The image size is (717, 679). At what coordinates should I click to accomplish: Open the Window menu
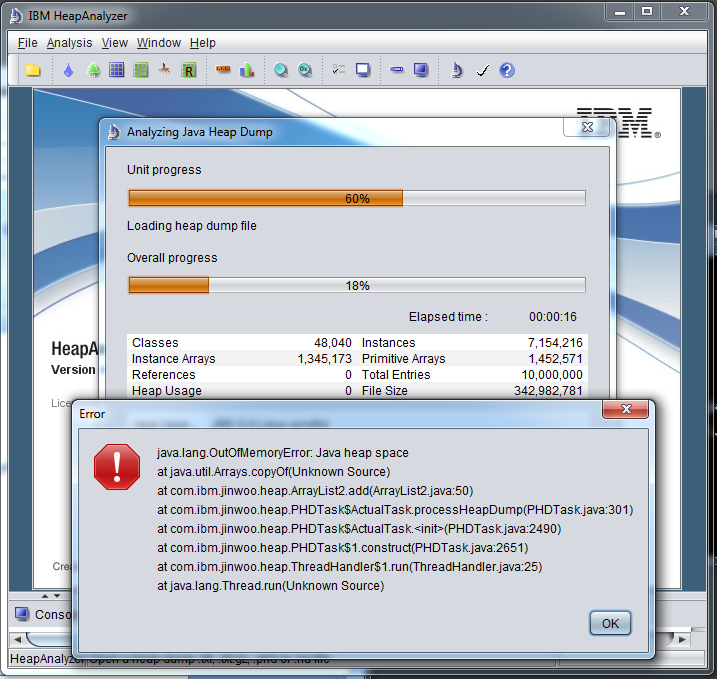pyautogui.click(x=159, y=43)
